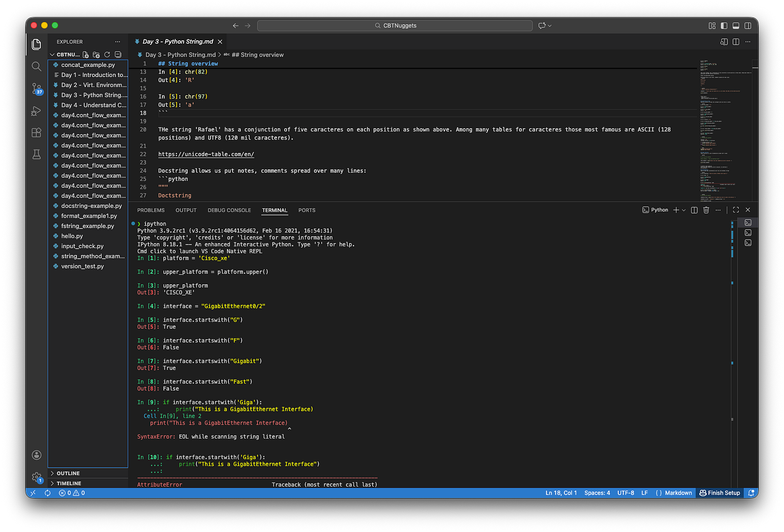Select the second terminal in the terminal list
Screen dimensions: 784x532
tap(748, 233)
